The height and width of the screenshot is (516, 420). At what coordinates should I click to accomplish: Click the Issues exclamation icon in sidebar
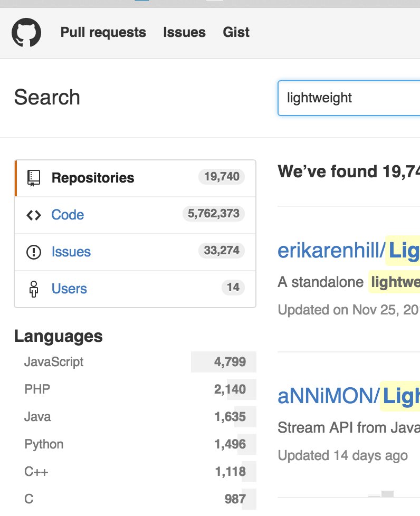pos(34,252)
